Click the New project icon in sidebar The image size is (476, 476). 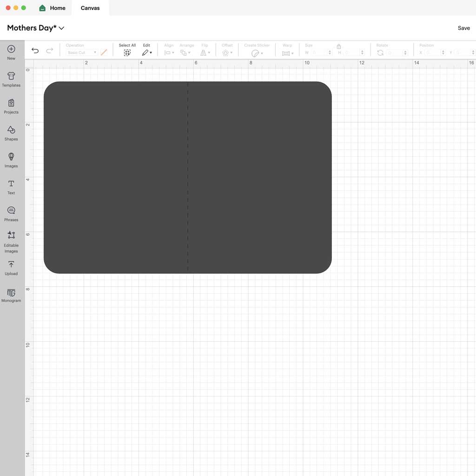click(11, 53)
